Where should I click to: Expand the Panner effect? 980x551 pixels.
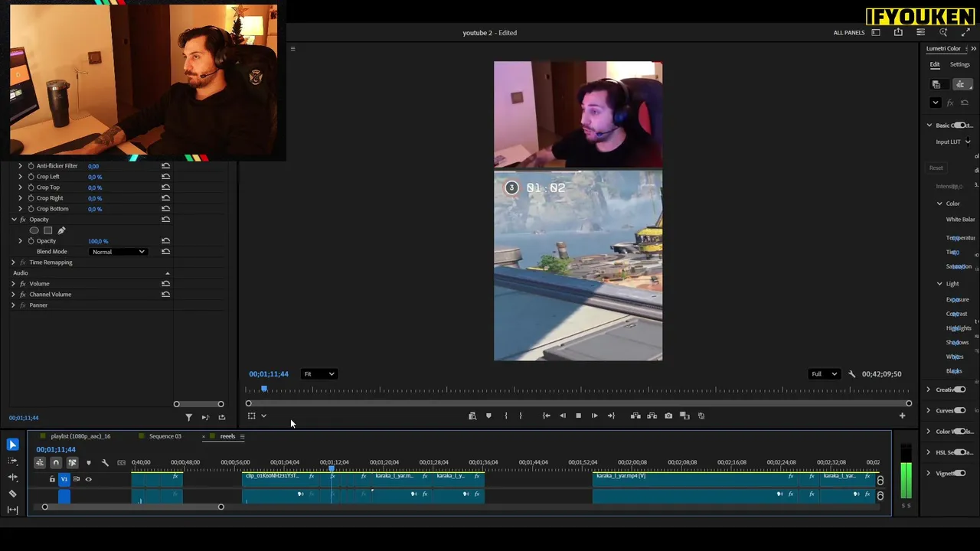[x=13, y=305]
